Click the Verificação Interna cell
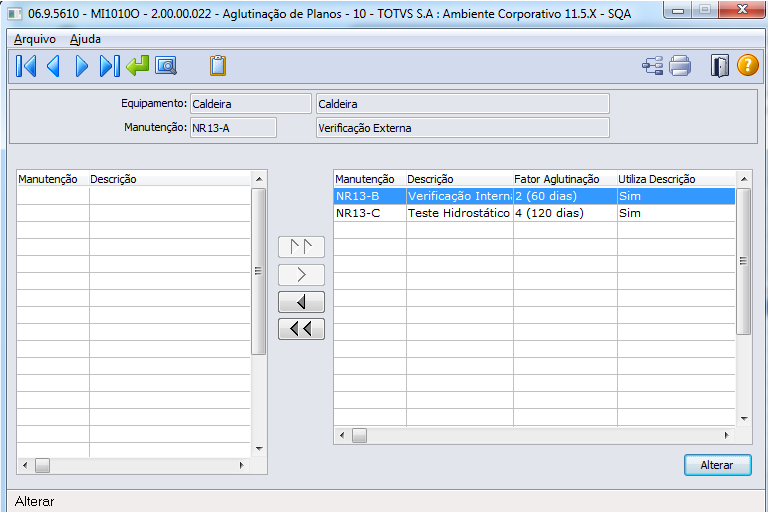The width and height of the screenshot is (768, 512). [x=459, y=196]
